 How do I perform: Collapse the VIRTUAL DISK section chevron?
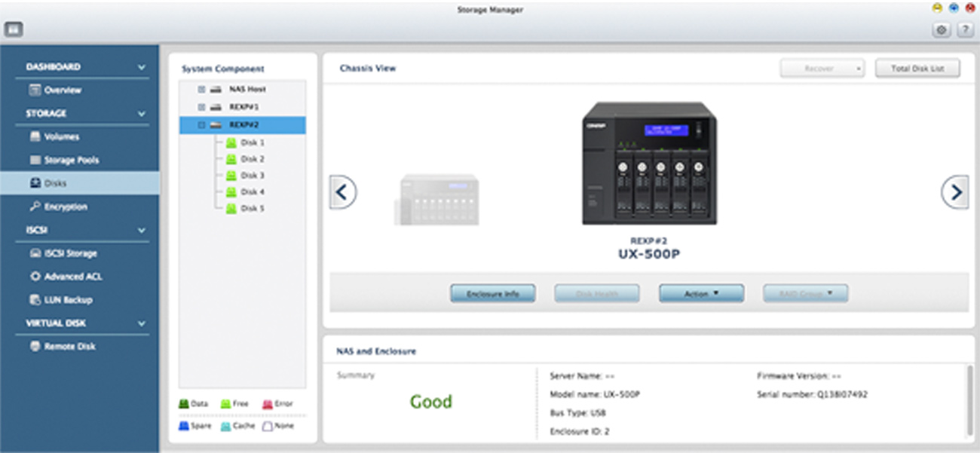pyautogui.click(x=142, y=323)
